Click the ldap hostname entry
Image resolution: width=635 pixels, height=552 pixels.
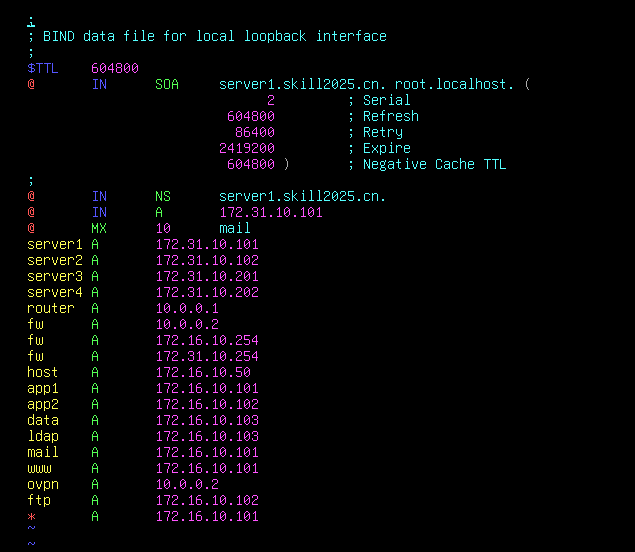tap(43, 436)
